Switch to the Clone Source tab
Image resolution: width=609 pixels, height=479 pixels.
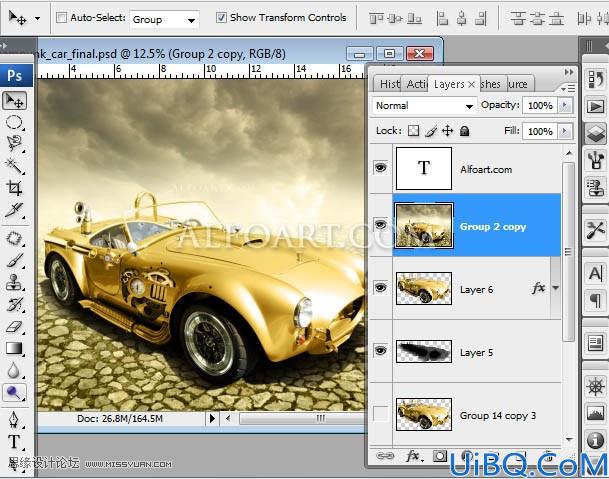(x=518, y=84)
